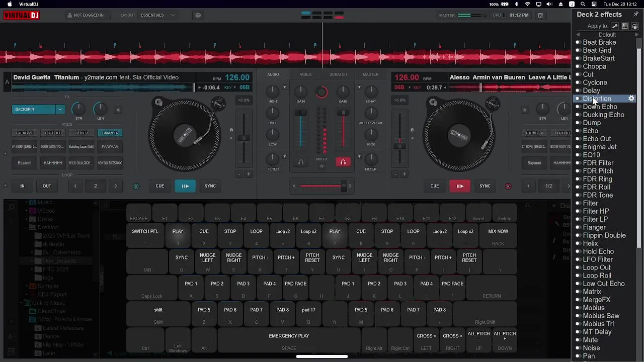Lock right deck pitch slider

412,130
